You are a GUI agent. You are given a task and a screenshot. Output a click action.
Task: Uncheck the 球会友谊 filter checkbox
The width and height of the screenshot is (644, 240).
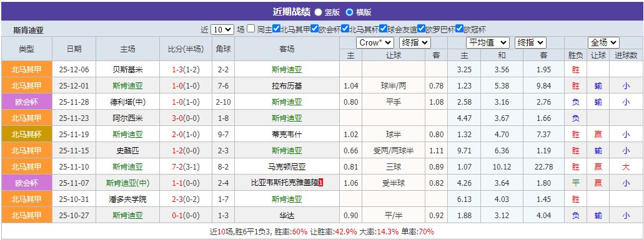383,29
